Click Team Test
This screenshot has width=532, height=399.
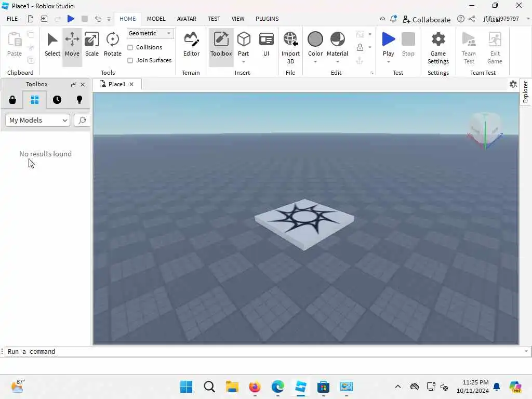469,47
